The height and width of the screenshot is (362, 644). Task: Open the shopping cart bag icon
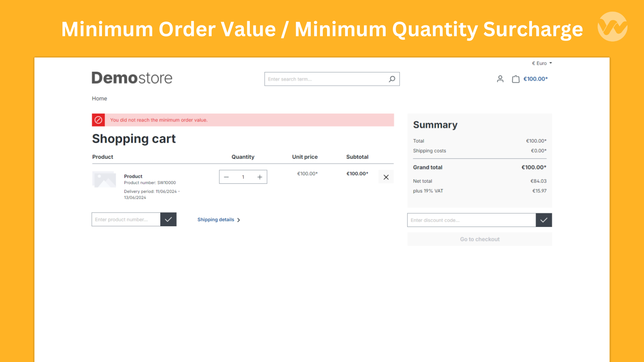(516, 79)
